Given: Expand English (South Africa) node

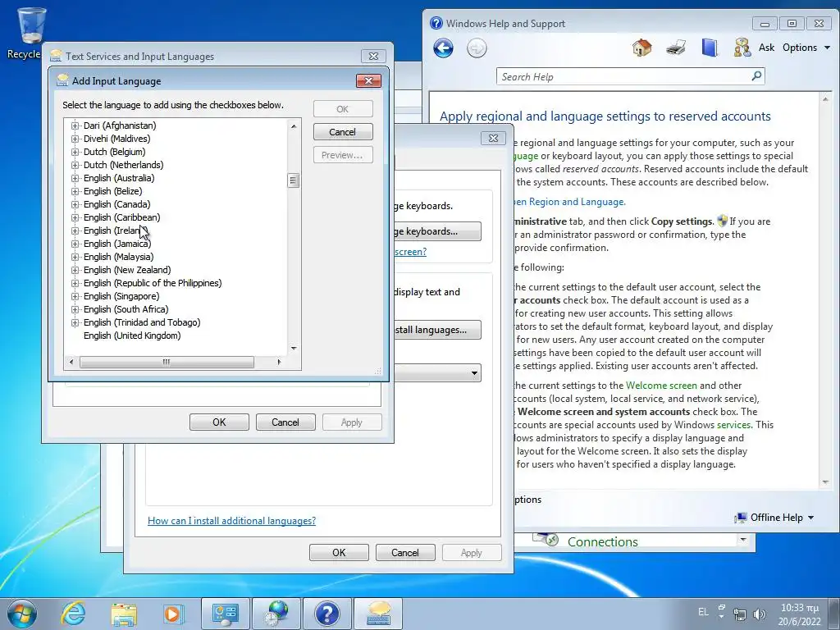Looking at the screenshot, I should click(75, 309).
